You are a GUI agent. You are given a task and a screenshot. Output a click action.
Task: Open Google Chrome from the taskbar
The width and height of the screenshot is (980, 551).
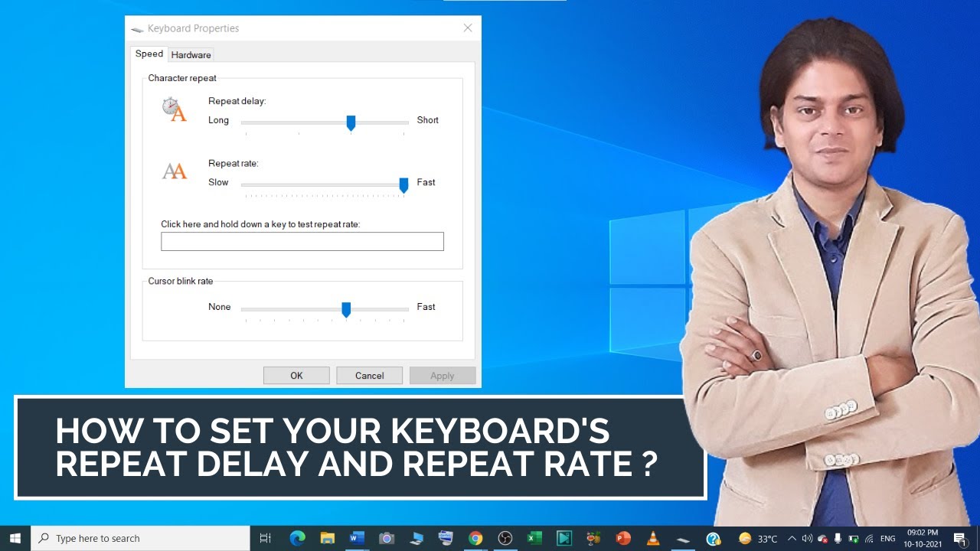coord(475,538)
